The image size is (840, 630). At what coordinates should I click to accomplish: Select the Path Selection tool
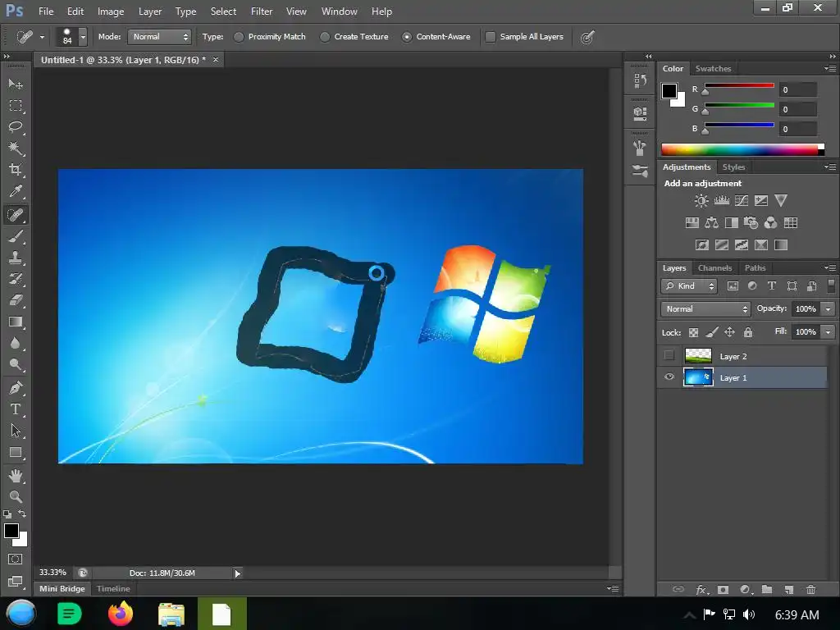[16, 431]
